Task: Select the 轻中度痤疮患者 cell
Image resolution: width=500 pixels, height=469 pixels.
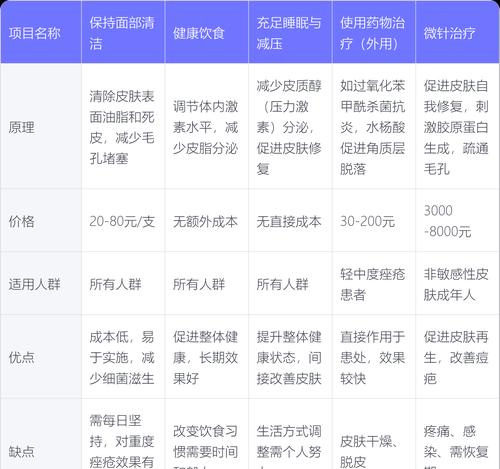Action: pyautogui.click(x=373, y=284)
